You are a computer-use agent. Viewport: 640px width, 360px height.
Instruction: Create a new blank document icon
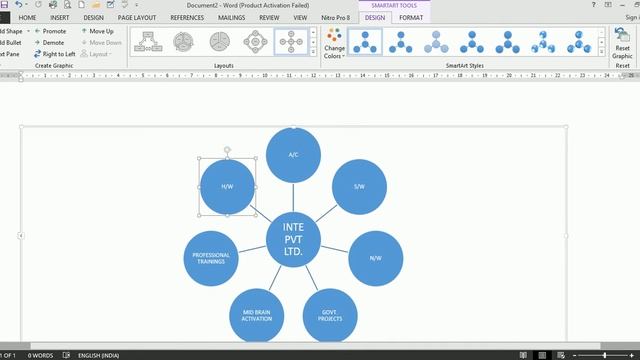81,5
